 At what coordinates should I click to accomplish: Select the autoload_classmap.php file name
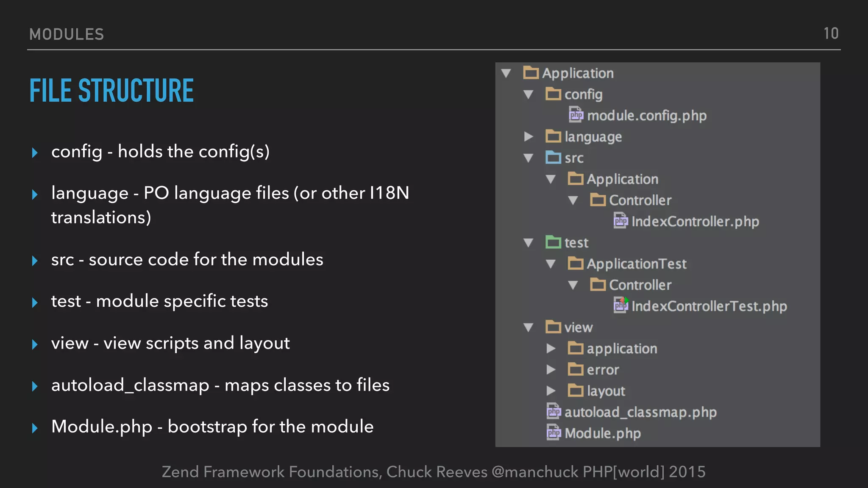pyautogui.click(x=640, y=412)
